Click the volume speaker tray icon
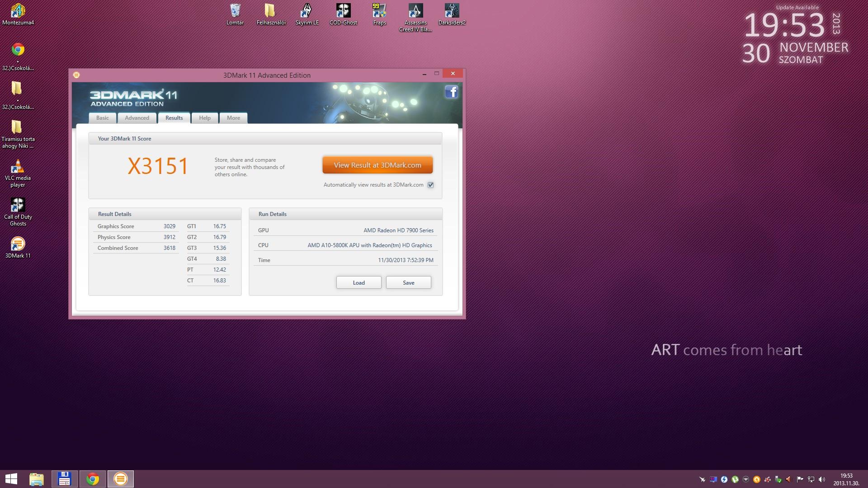Screen dimensions: 868x488 click(822, 479)
